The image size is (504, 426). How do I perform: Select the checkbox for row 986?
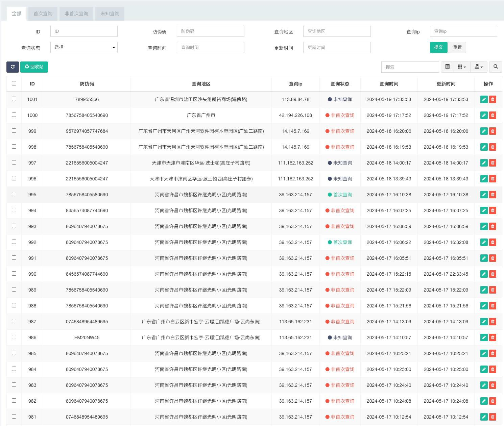coord(14,337)
